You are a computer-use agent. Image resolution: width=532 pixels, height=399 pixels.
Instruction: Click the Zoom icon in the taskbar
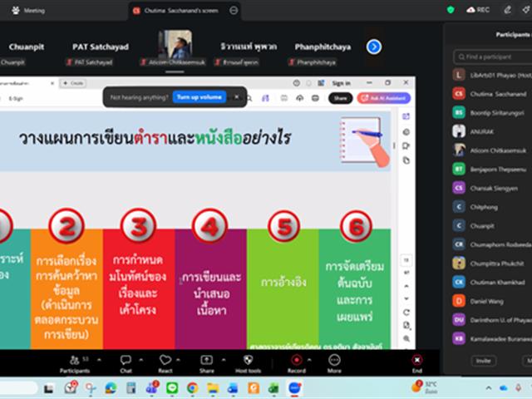(x=294, y=388)
